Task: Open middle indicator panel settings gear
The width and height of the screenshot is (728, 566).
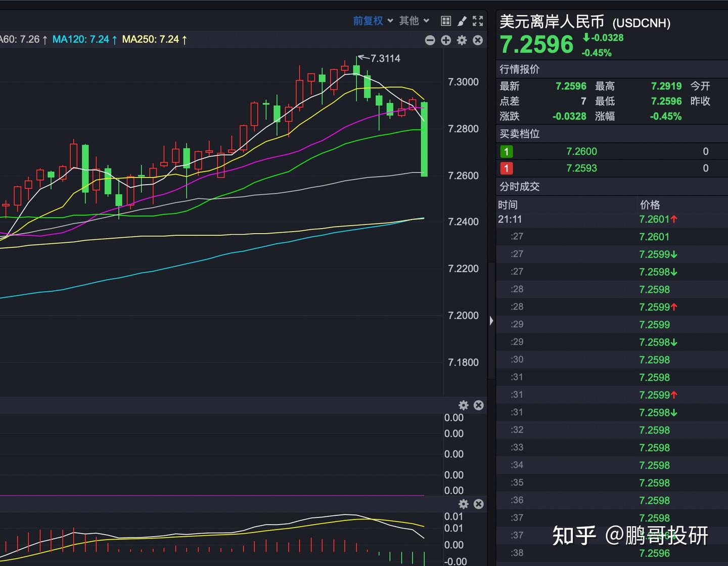Action: [463, 405]
